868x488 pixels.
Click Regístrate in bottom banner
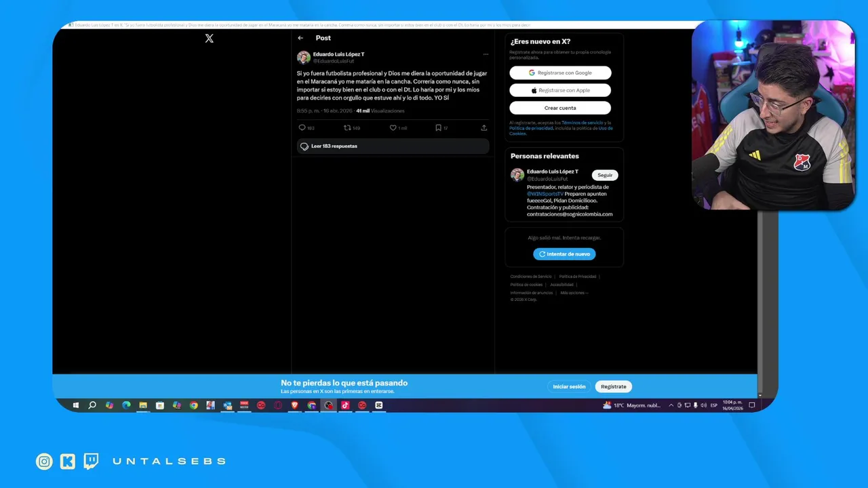point(613,386)
